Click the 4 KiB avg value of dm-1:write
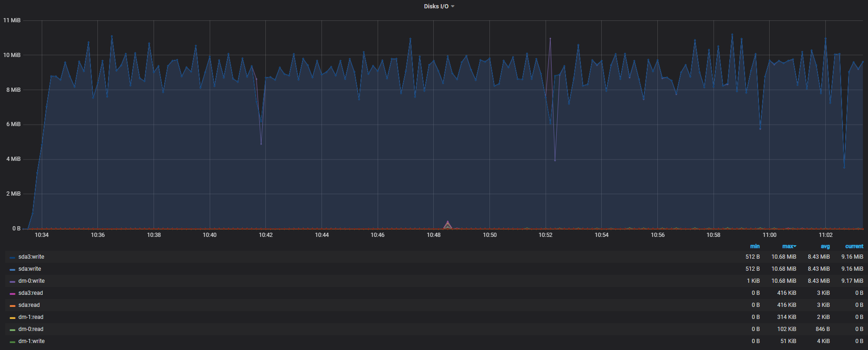Image resolution: width=868 pixels, height=350 pixels. (x=823, y=341)
